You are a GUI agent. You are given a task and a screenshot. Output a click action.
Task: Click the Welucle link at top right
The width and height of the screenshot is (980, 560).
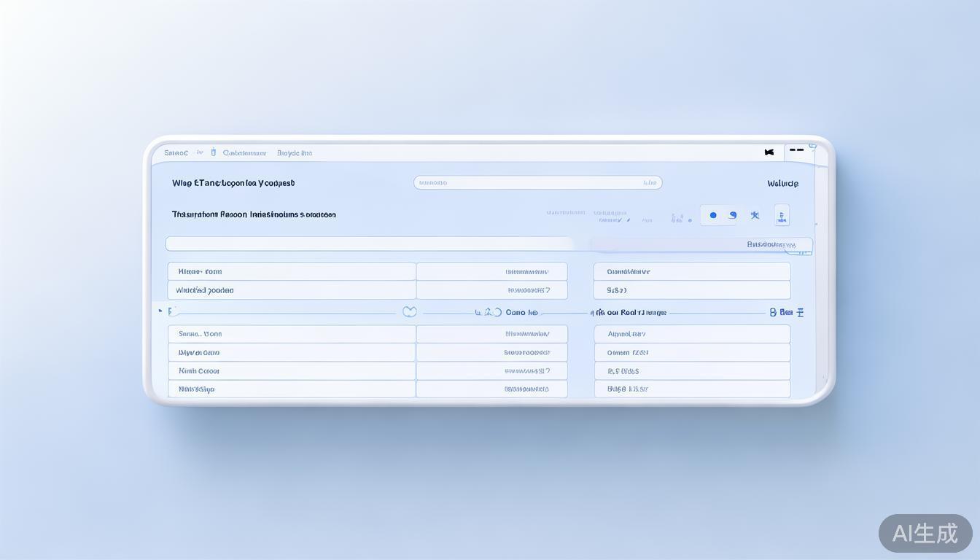click(x=782, y=184)
